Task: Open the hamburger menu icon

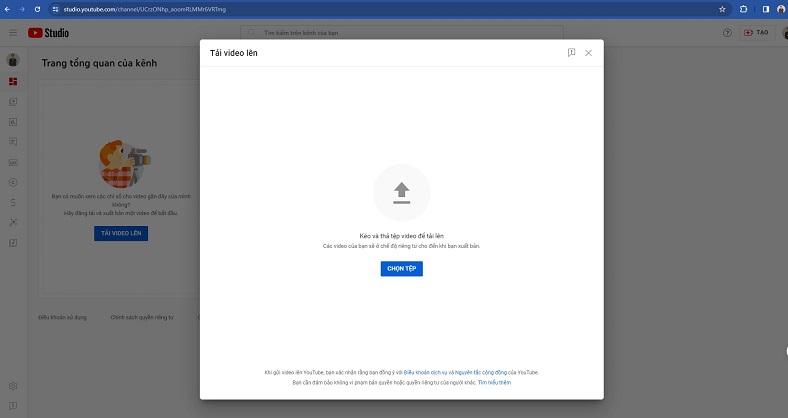Action: click(13, 33)
